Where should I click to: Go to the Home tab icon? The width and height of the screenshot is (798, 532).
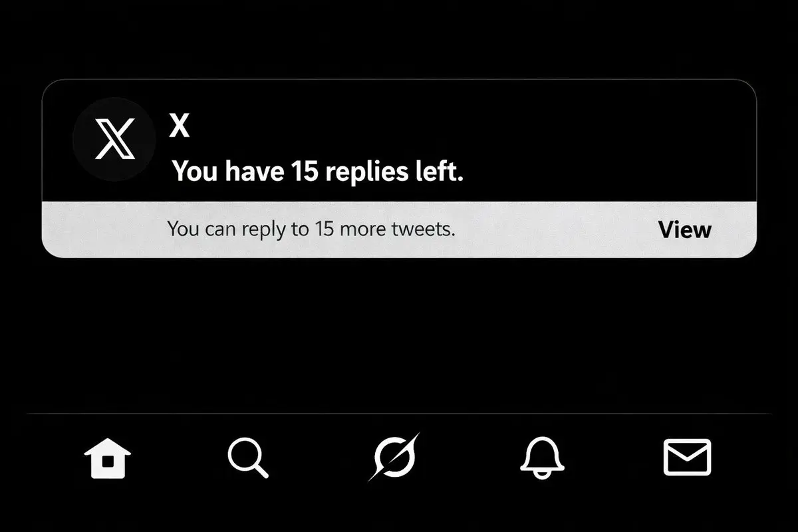coord(107,458)
